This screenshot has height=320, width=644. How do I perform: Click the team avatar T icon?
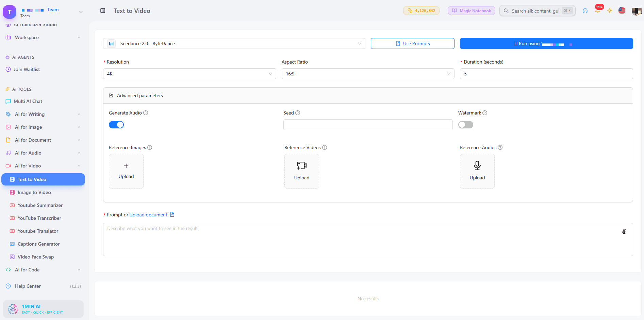click(x=10, y=12)
